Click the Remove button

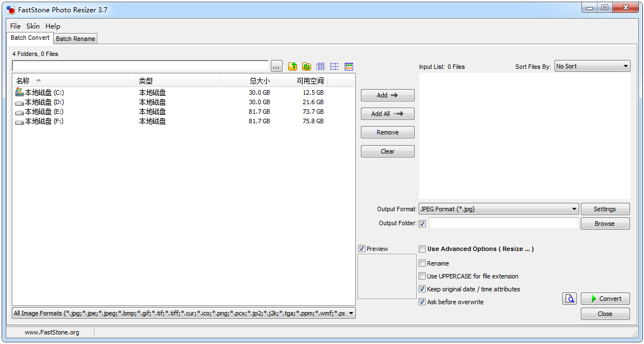coord(387,132)
